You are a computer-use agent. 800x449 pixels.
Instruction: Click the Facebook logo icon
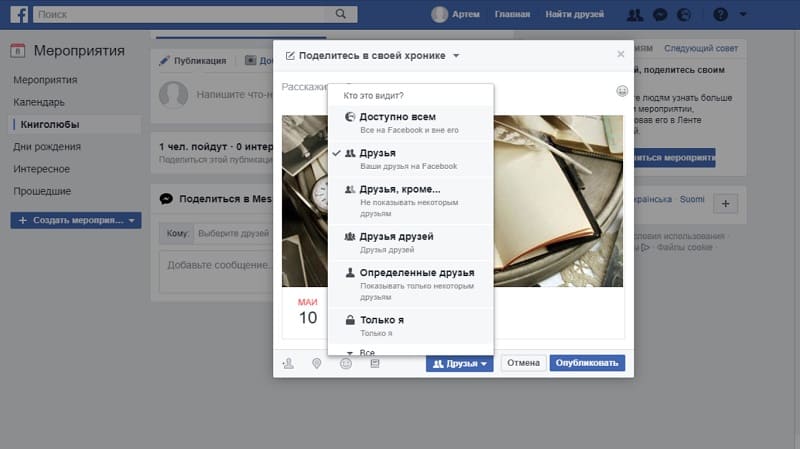pos(19,14)
